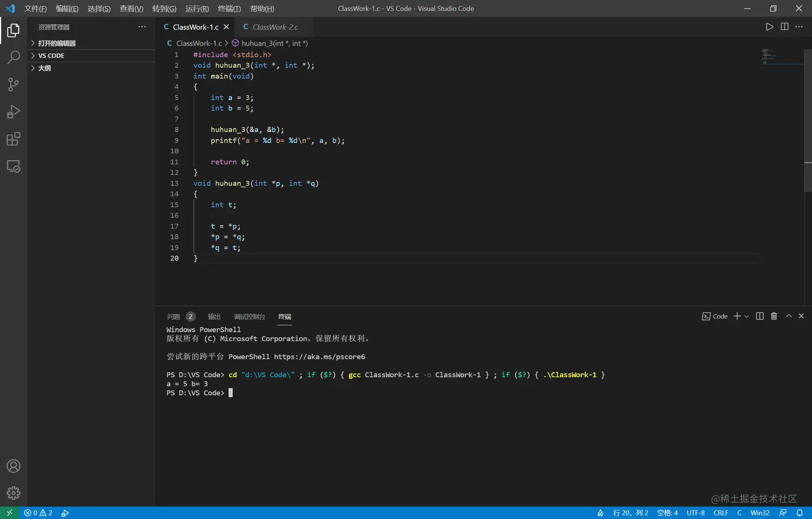Click the debug launch icon in the status bar
Screen dimensions: 812x519
click(65, 513)
